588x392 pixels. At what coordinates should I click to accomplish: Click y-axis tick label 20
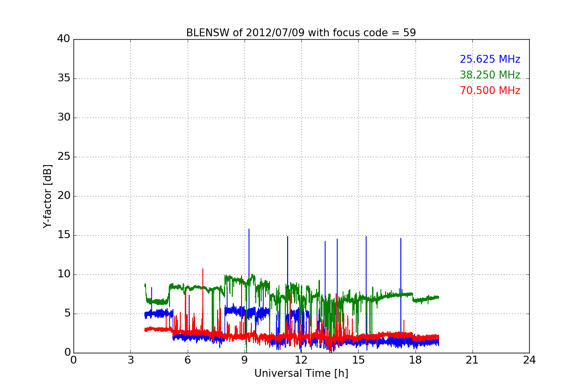click(63, 196)
